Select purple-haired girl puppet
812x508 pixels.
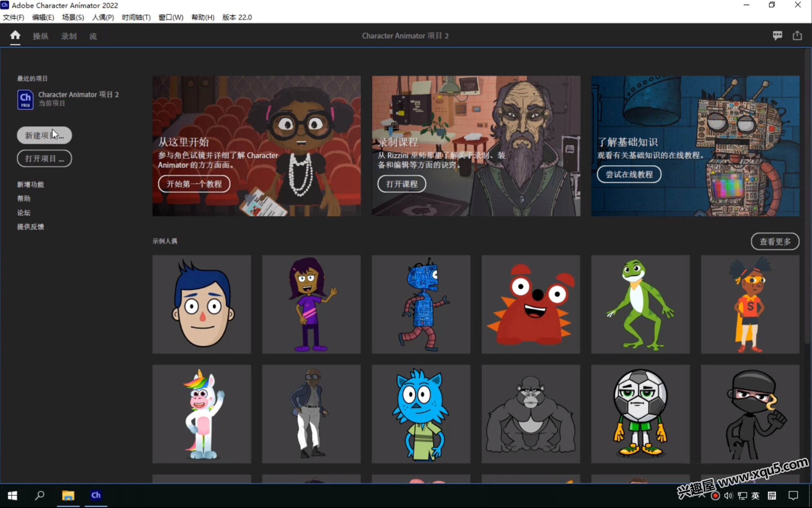(x=312, y=305)
